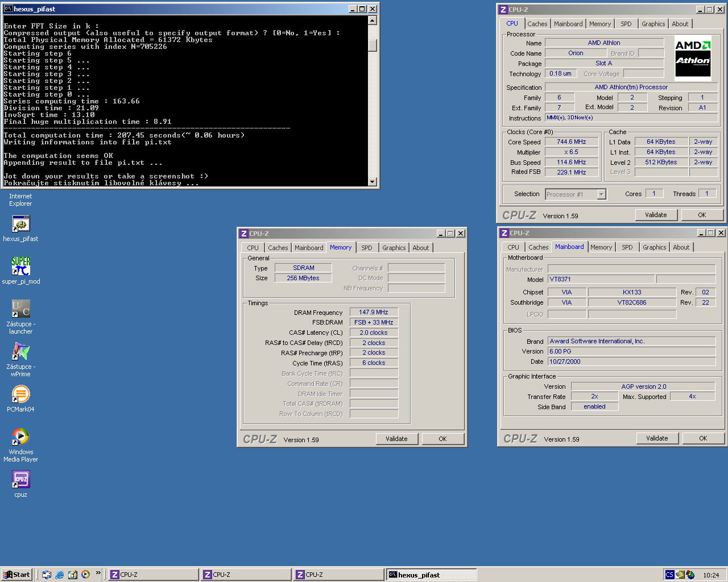Click the FSB:DRAM value FSB + 33 MHz
The width and height of the screenshot is (728, 582).
tap(374, 322)
